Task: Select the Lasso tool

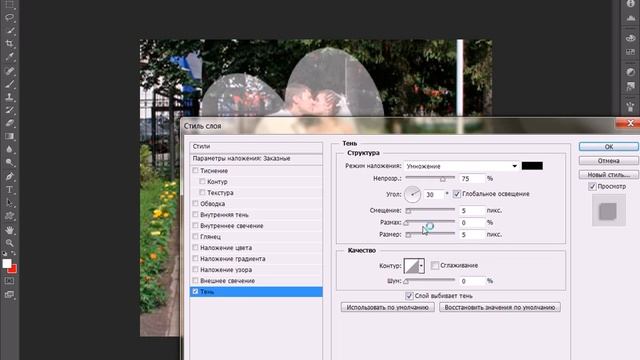Action: [x=9, y=18]
